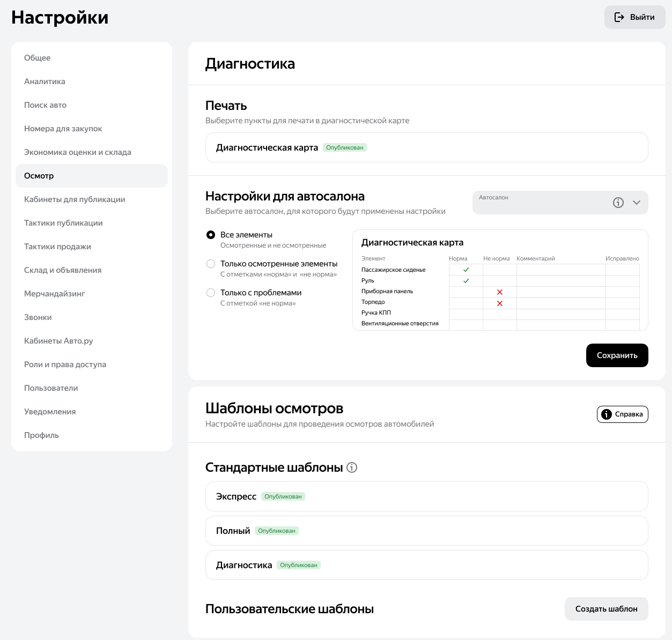The height and width of the screenshot is (640, 672).
Task: Click the Опубликован badge next to Полный
Action: click(277, 531)
